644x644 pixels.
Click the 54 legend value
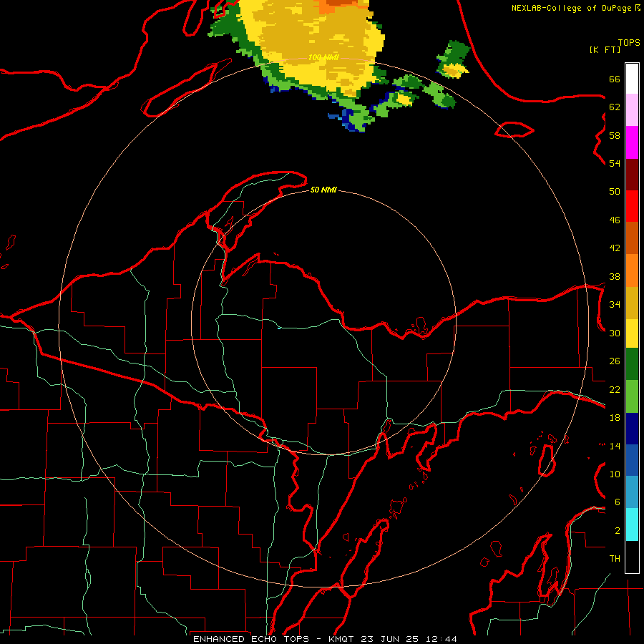(615, 163)
